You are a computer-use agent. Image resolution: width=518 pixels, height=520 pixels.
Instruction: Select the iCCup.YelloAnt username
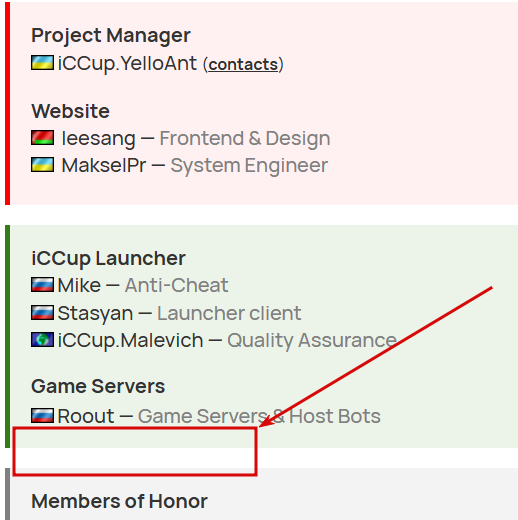tap(127, 63)
